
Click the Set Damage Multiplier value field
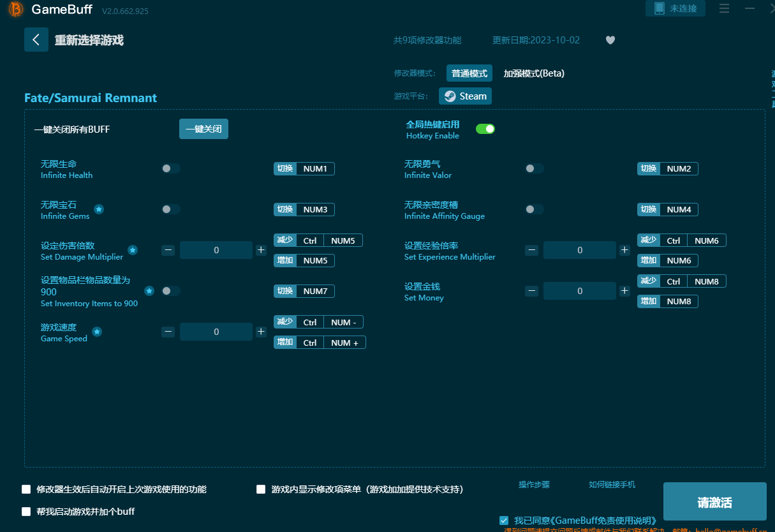(216, 251)
